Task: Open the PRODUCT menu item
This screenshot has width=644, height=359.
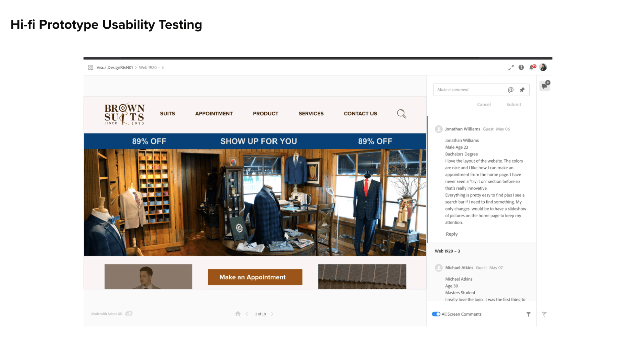Action: click(x=266, y=114)
